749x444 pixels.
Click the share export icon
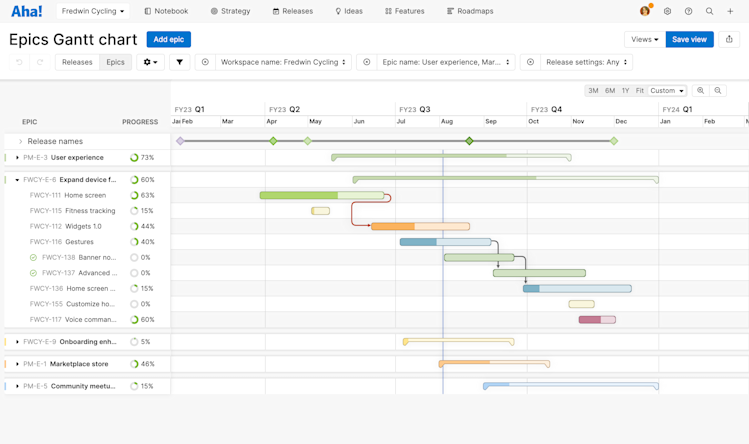(x=729, y=39)
